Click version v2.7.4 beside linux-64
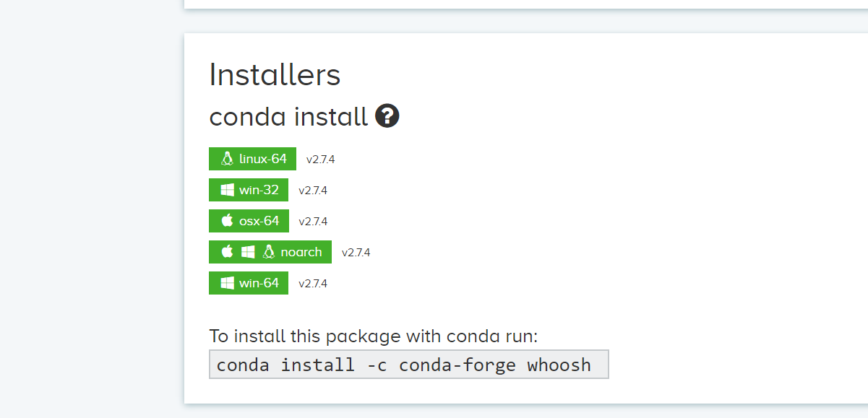This screenshot has height=418, width=868. click(x=320, y=160)
